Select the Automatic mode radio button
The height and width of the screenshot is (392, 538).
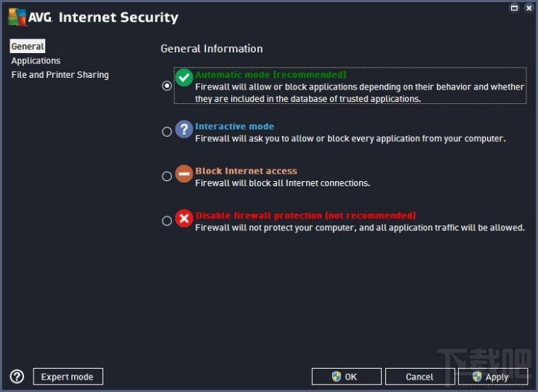point(167,86)
